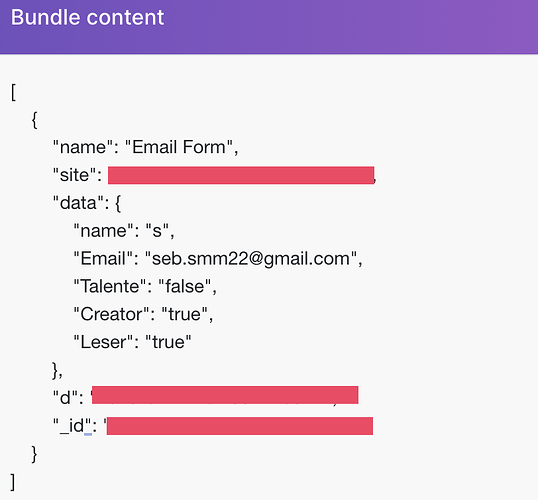
Task: Click the redacted site value bar
Action: tap(241, 175)
